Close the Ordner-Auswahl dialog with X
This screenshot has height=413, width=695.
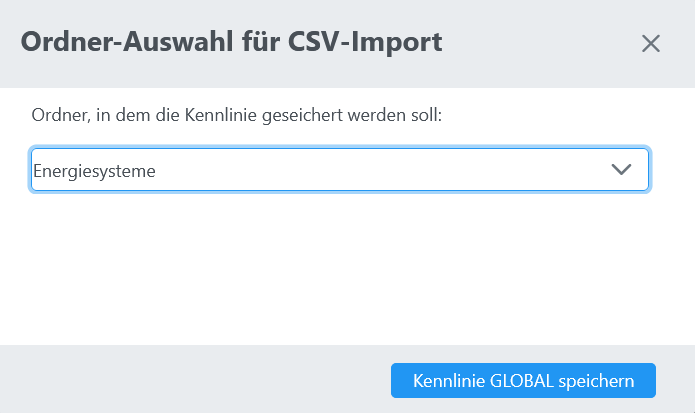click(651, 43)
